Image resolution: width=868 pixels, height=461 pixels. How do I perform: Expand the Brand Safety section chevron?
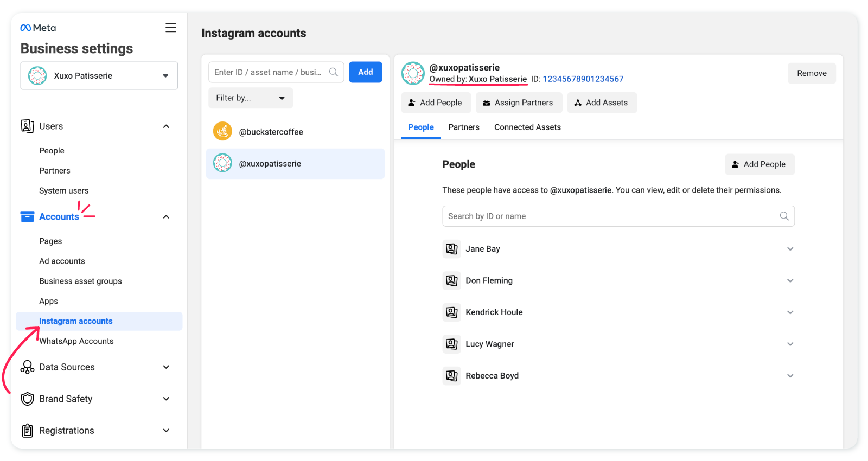(166, 399)
